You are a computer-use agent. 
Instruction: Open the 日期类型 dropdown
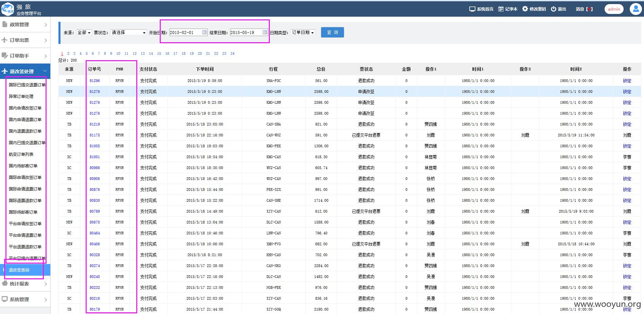click(303, 32)
